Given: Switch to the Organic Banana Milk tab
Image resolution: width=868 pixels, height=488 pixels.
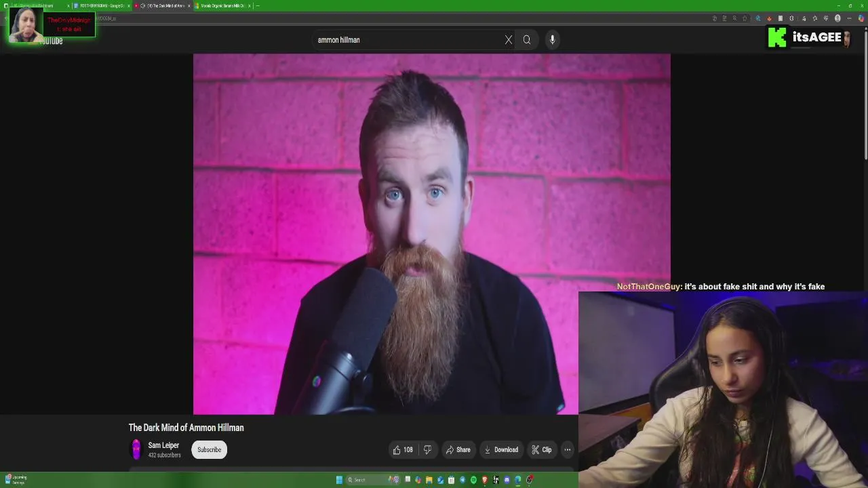Looking at the screenshot, I should click(222, 5).
